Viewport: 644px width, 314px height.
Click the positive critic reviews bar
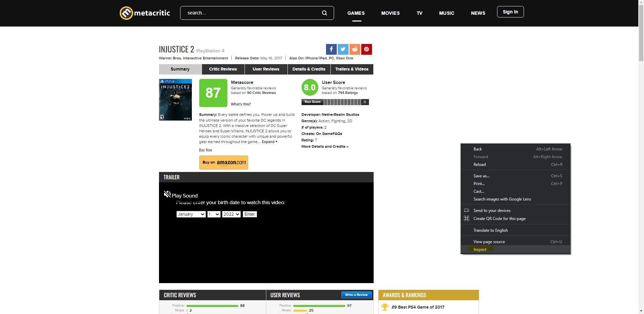point(212,306)
